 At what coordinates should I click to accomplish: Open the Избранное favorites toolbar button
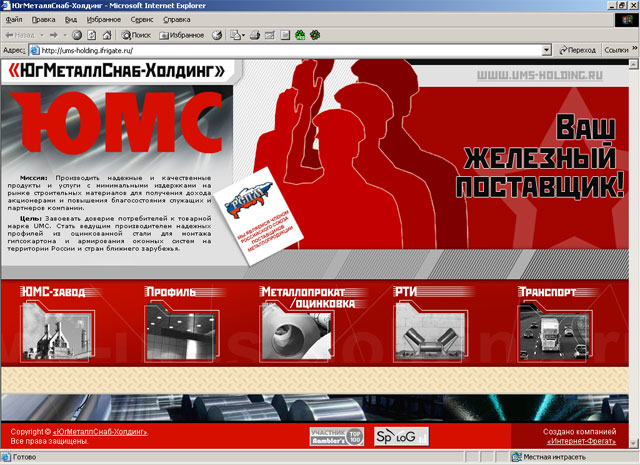coord(182,36)
